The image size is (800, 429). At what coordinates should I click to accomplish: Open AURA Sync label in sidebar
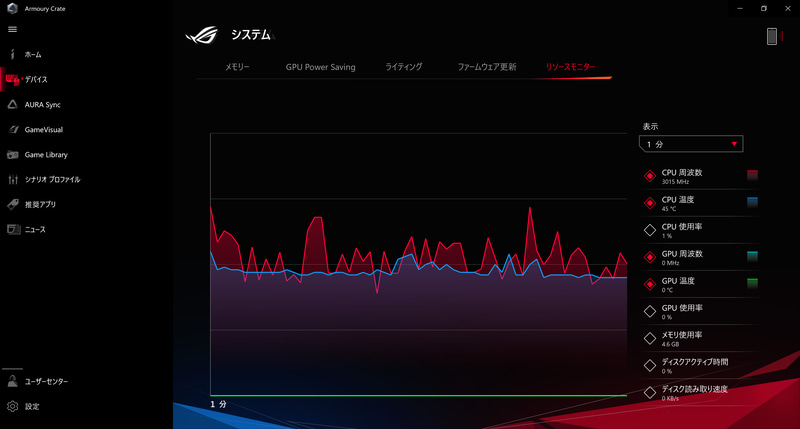click(42, 105)
